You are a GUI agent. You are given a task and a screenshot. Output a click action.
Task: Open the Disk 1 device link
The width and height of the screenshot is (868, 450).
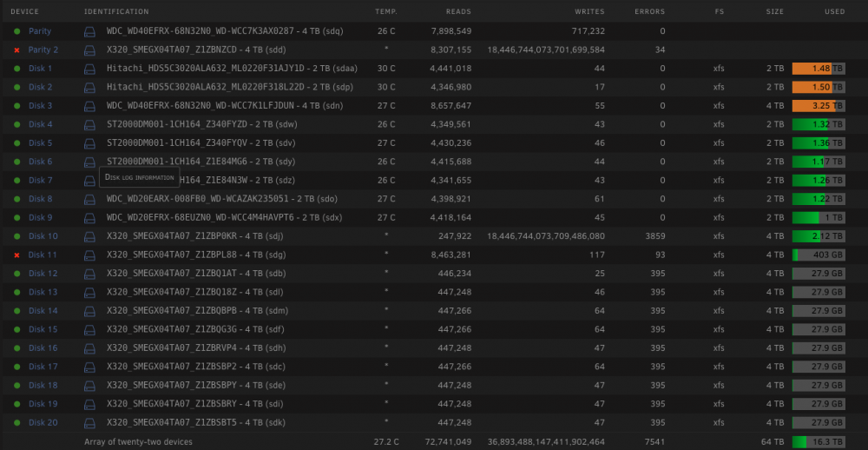tap(41, 68)
